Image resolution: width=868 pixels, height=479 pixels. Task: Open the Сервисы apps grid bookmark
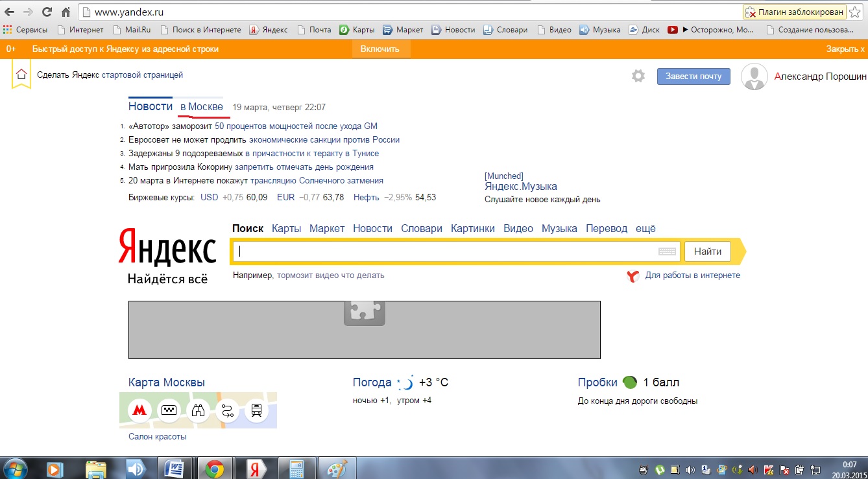coord(25,30)
